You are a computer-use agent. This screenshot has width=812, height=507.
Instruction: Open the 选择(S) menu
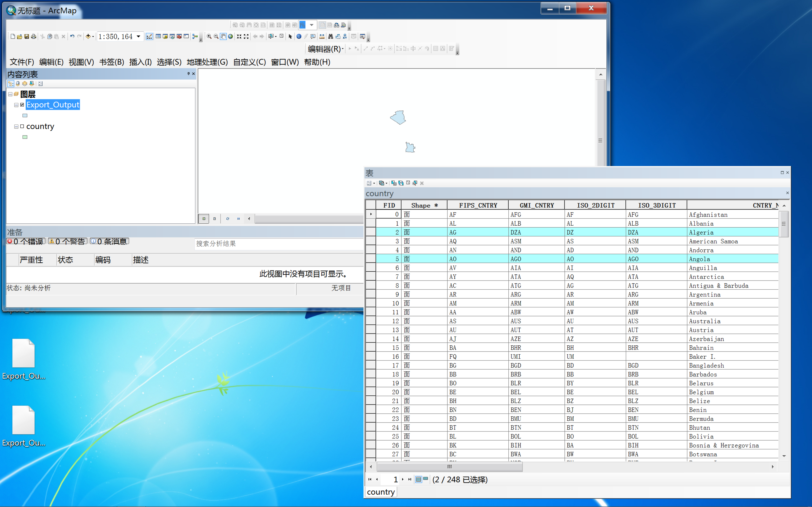point(169,62)
